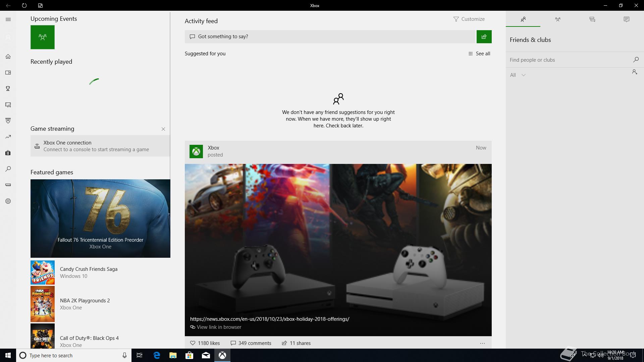
Task: Open Achievements trophy icon
Action: click(8, 88)
